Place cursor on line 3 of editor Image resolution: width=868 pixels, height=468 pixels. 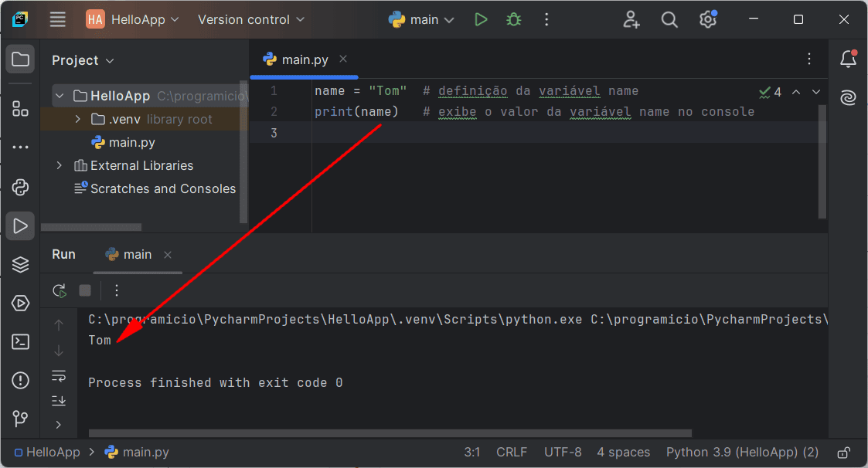click(565, 133)
